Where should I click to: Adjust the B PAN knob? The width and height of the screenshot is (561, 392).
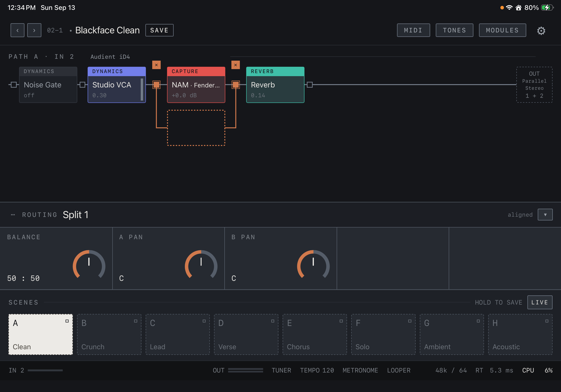[313, 265]
